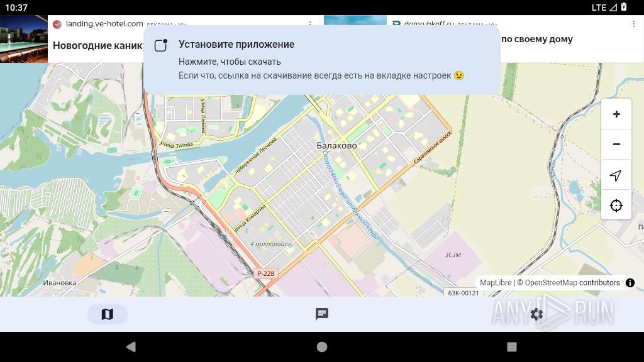Open the MapLibre attribution link
Image resolution: width=644 pixels, height=362 pixels.
click(496, 283)
